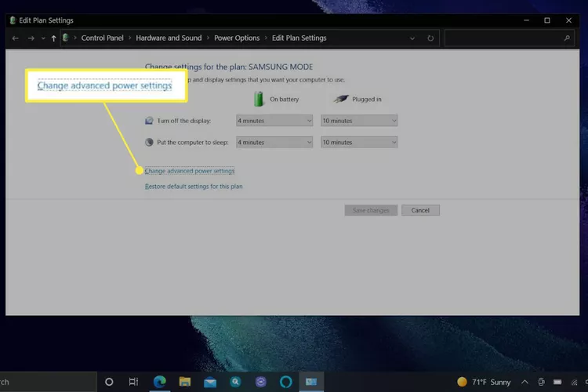Click the search magnifier icon
The image size is (588, 392).
[x=567, y=38]
